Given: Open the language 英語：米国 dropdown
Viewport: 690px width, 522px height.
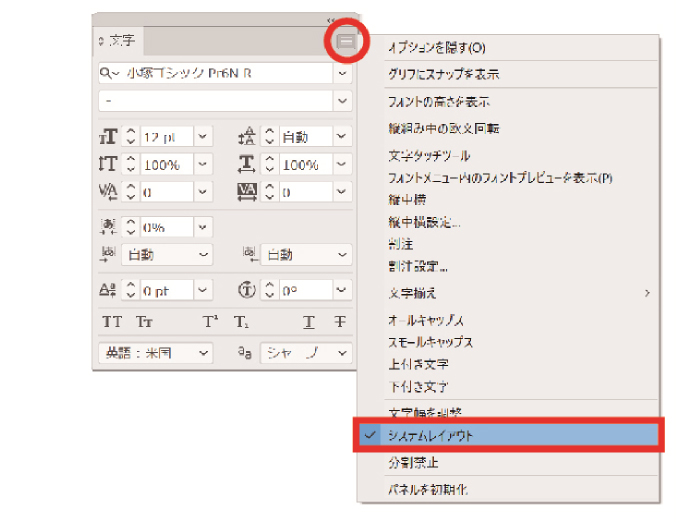Looking at the screenshot, I should [x=156, y=353].
